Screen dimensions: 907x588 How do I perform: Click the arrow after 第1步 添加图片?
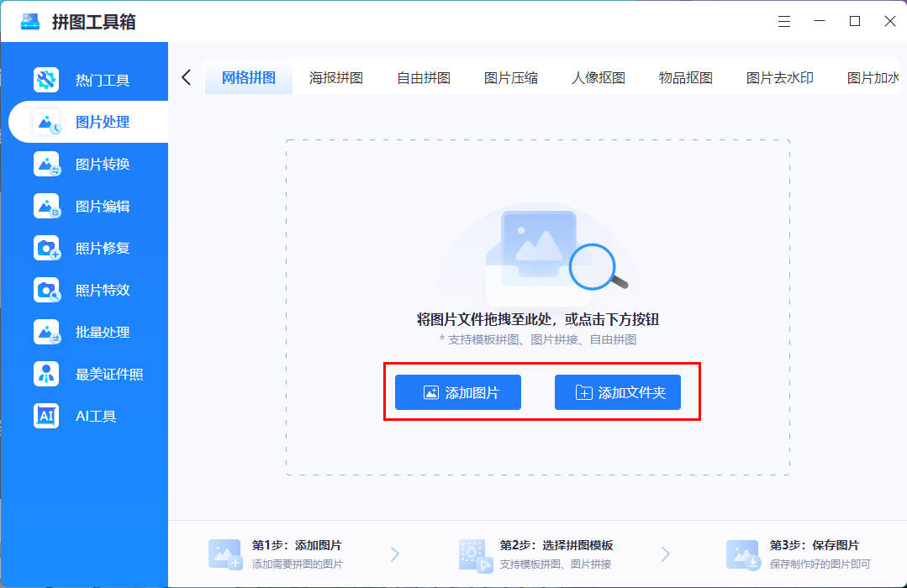coord(395,554)
